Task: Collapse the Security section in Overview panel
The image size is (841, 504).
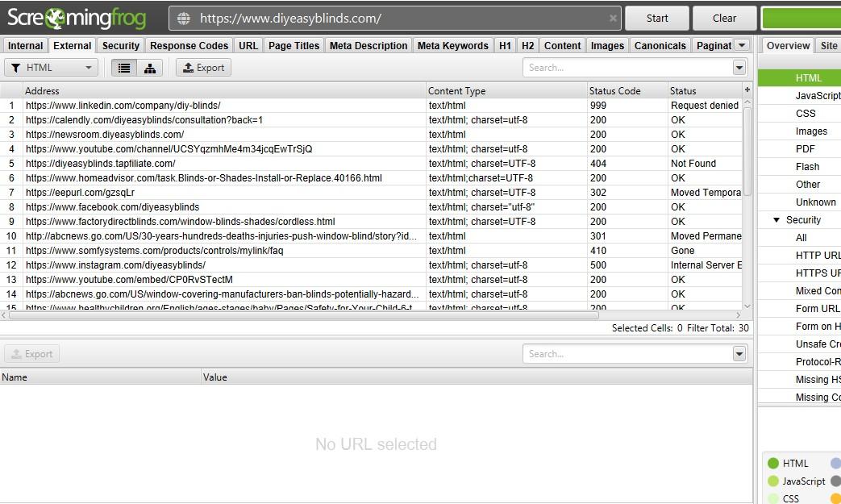Action: pyautogui.click(x=776, y=219)
